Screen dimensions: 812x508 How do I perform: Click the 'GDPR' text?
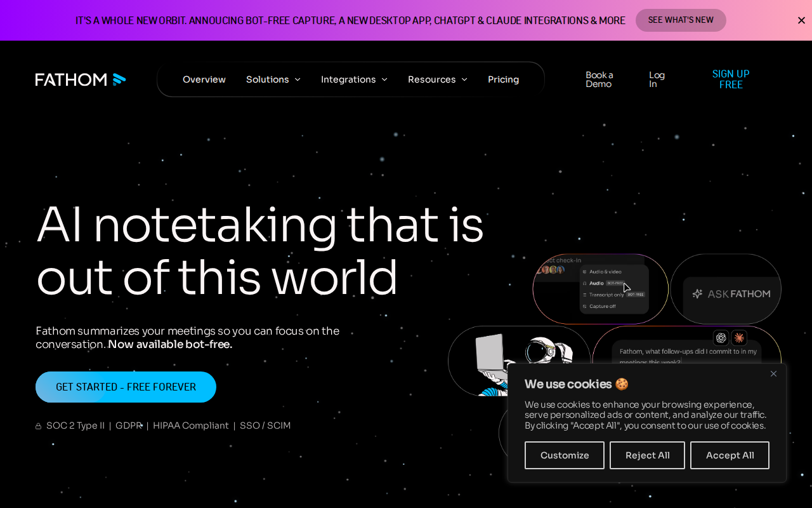click(x=129, y=425)
